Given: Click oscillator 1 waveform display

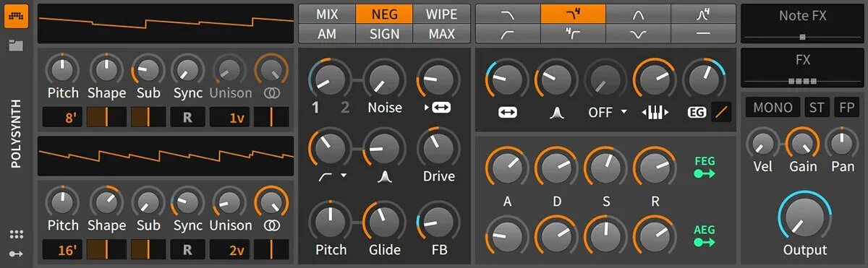Looking at the screenshot, I should click(166, 23).
